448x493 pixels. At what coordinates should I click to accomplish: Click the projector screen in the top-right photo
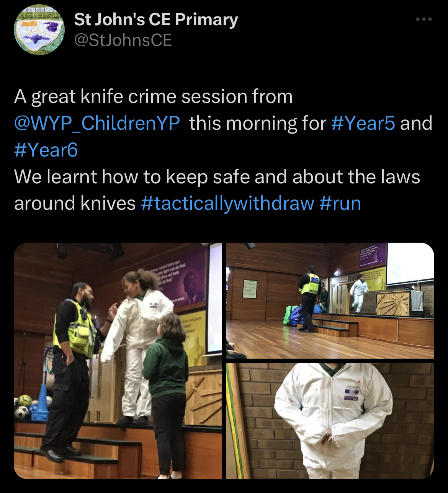click(410, 263)
